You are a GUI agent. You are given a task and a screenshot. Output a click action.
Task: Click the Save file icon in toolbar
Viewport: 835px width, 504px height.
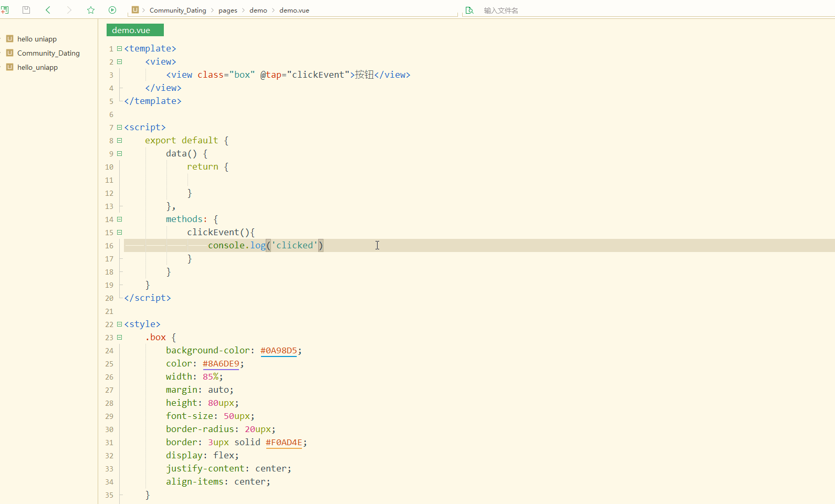pos(26,10)
